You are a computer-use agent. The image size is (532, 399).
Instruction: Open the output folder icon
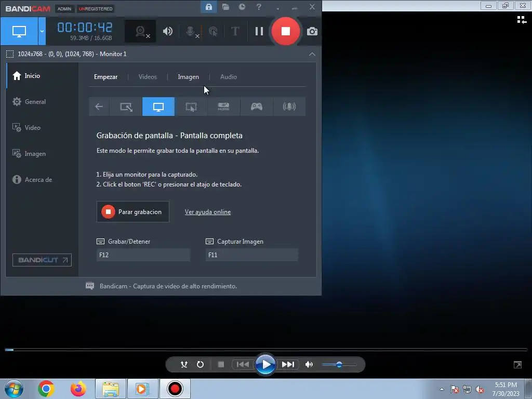click(x=225, y=7)
